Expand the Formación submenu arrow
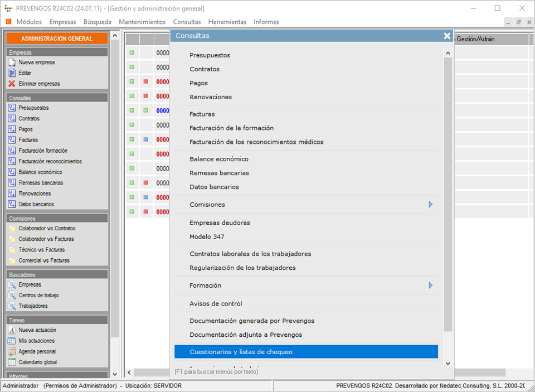The height and width of the screenshot is (392, 535). pyautogui.click(x=430, y=285)
